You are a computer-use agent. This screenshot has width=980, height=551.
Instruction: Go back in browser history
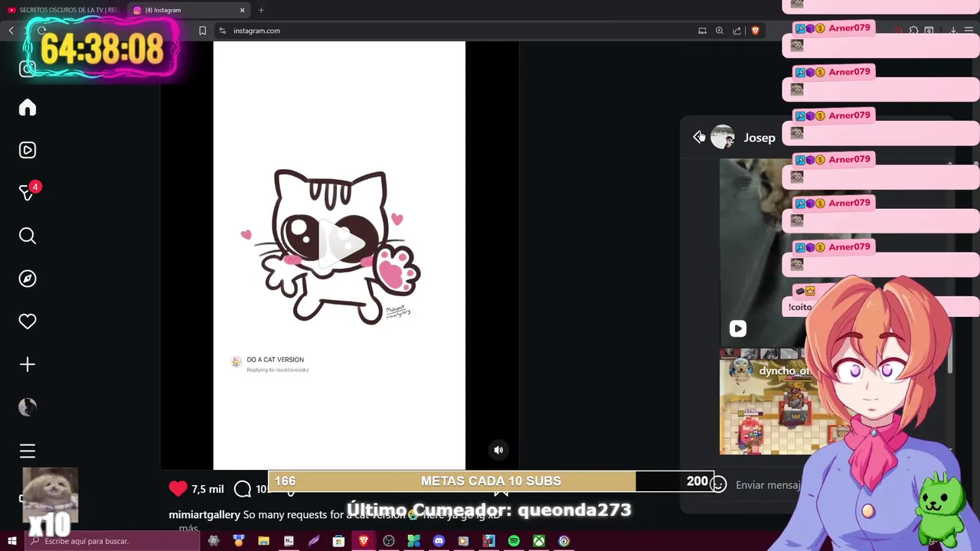click(x=11, y=31)
